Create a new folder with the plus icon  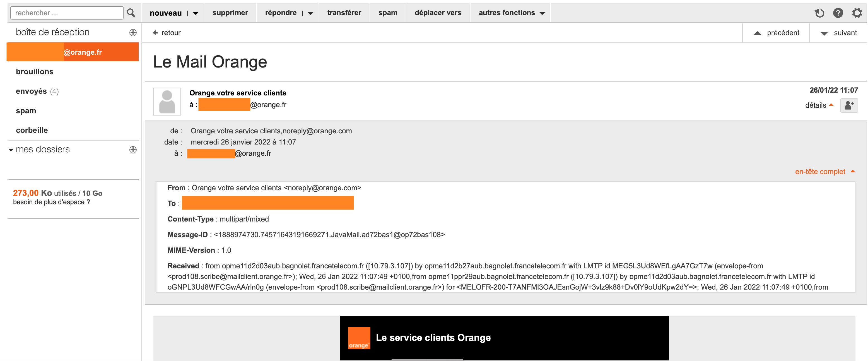click(x=133, y=150)
